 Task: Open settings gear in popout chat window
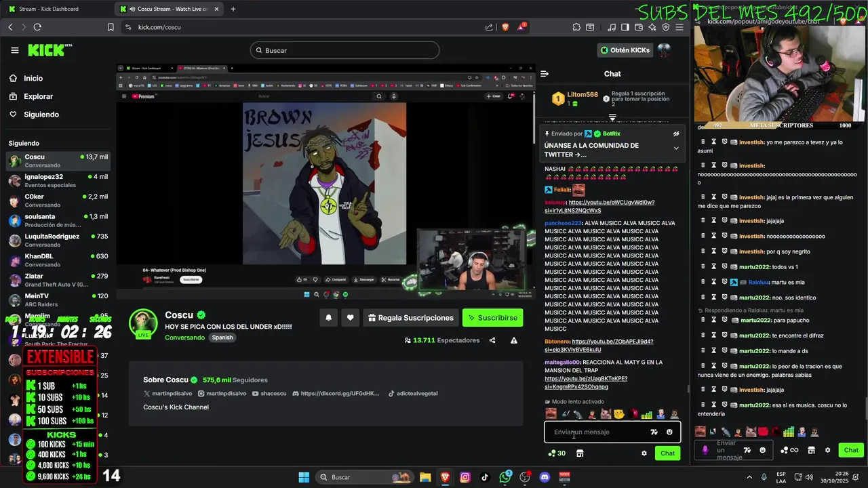coord(827,450)
